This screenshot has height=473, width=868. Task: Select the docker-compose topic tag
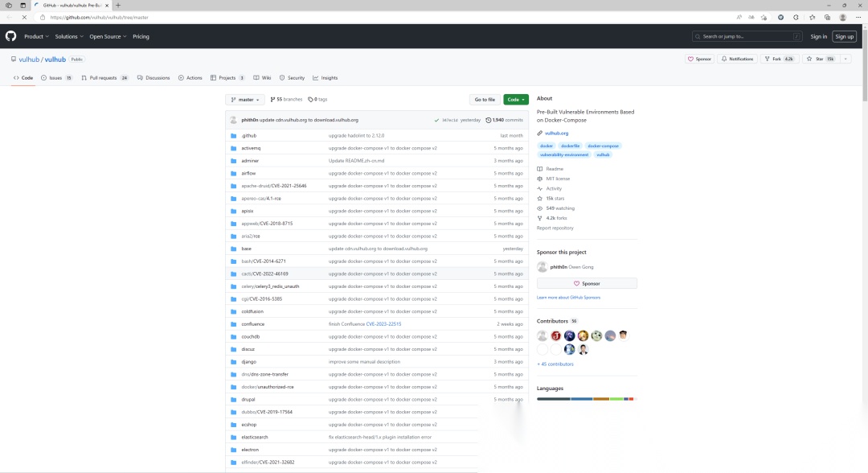pos(603,146)
